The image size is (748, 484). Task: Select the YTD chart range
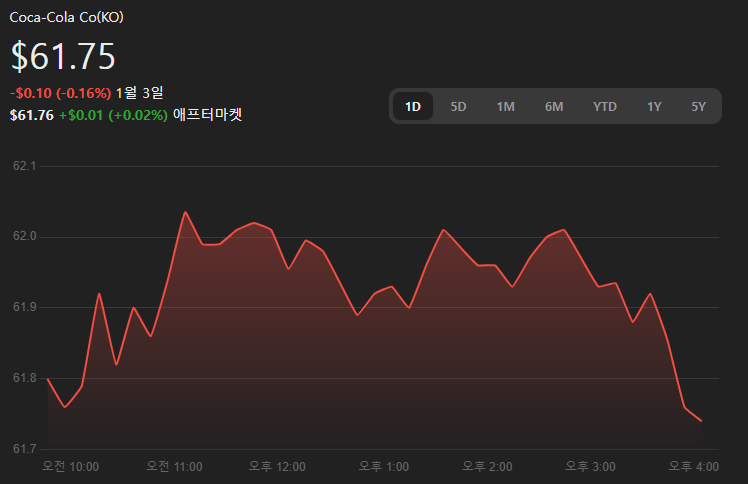[605, 106]
